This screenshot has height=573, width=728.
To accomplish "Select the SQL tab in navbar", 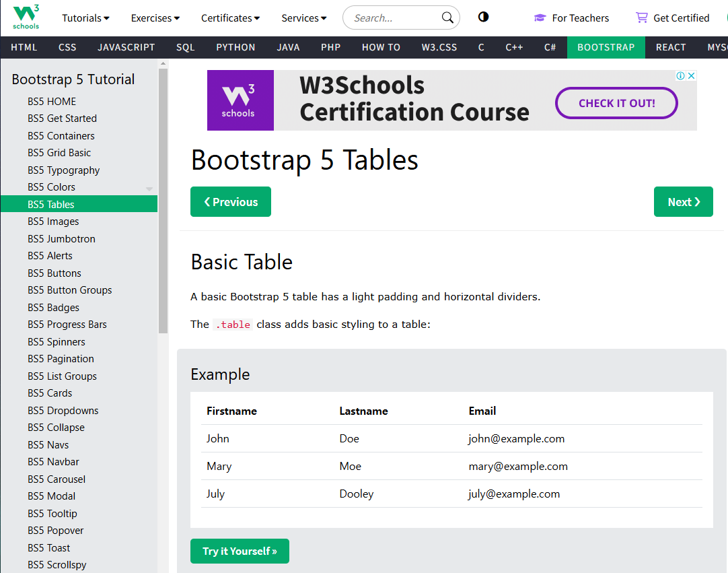I will coord(185,47).
